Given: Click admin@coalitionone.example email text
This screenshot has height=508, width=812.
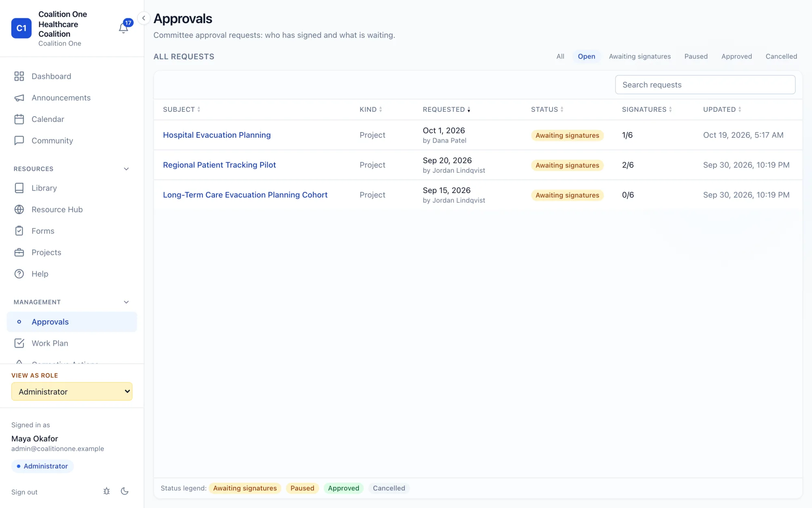Looking at the screenshot, I should [58, 449].
